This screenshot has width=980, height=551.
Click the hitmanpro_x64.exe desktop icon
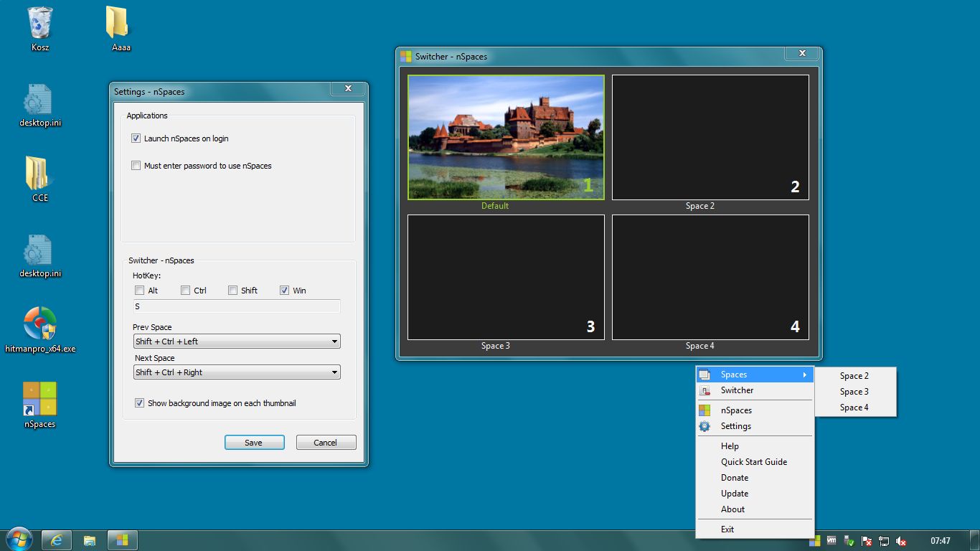(x=39, y=324)
